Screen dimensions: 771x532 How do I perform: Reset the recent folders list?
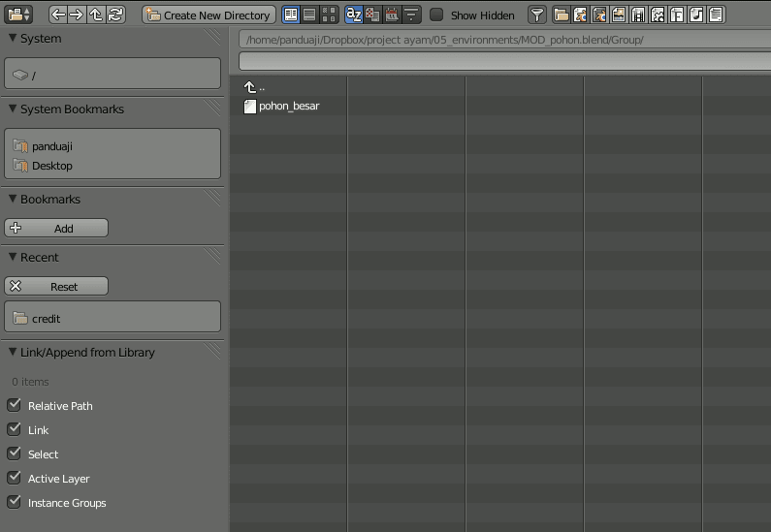point(56,286)
